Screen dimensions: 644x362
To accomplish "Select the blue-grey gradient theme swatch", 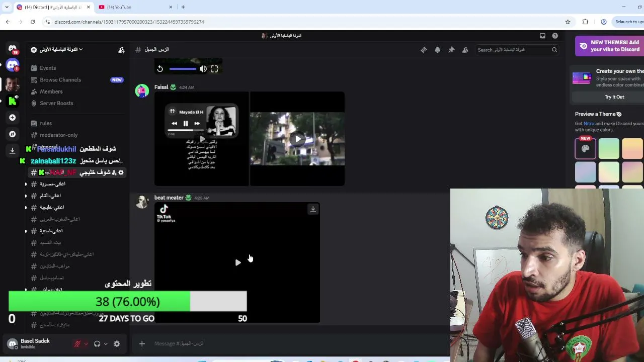I will coord(585,172).
